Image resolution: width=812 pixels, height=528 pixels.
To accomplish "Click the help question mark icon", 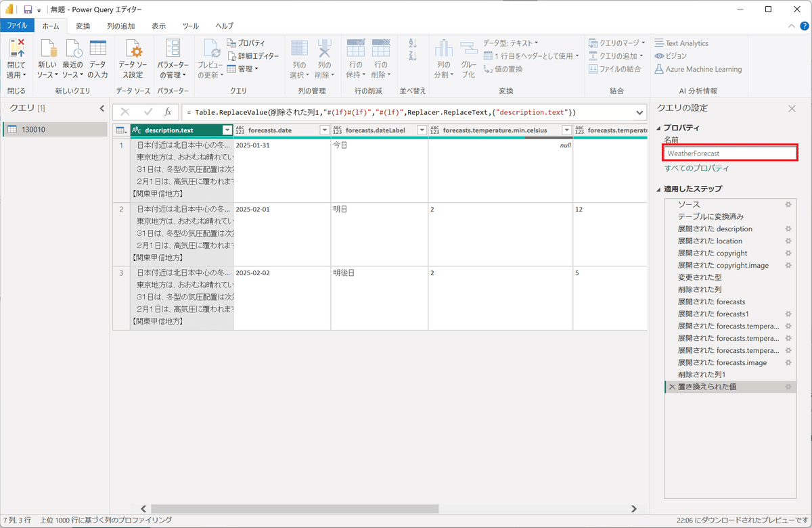I will click(x=804, y=26).
